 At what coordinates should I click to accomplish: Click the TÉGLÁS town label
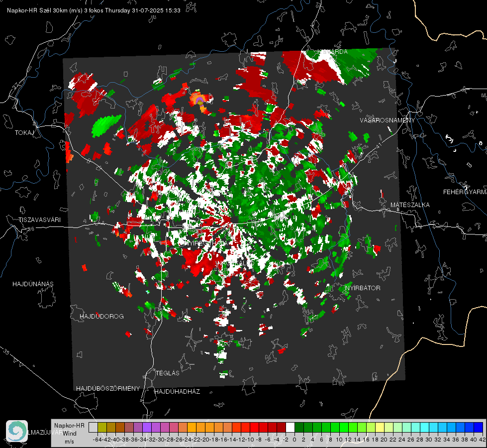coord(168,373)
